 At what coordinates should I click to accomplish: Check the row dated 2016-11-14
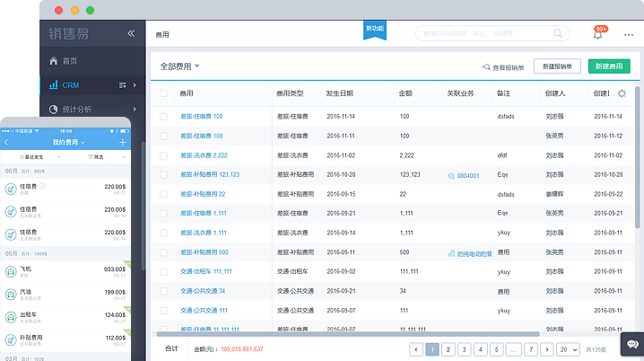[x=163, y=117]
